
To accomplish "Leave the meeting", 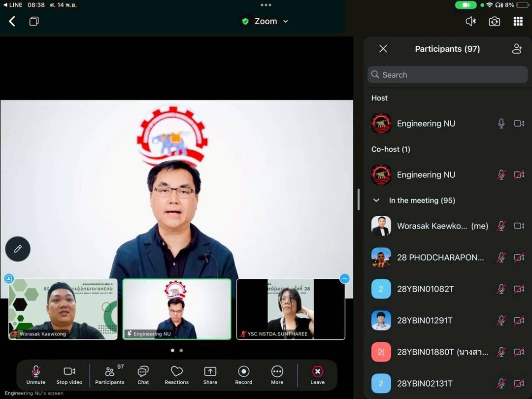I will (318, 375).
